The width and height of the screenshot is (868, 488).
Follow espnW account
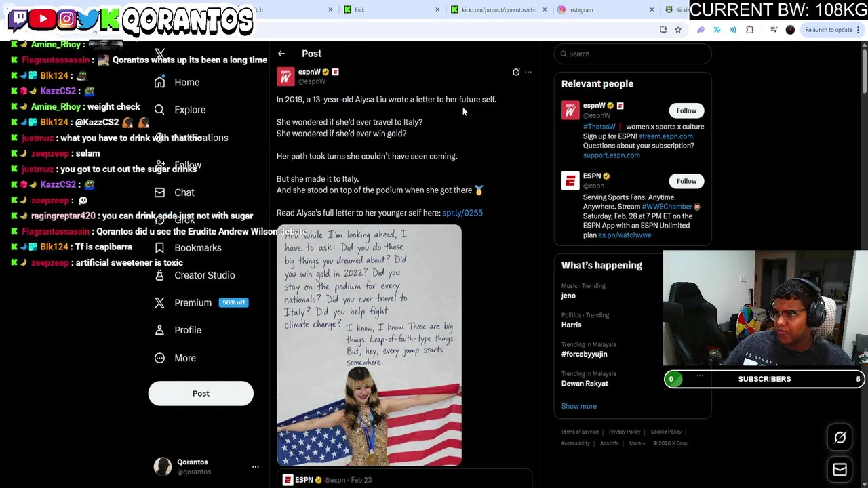pyautogui.click(x=686, y=110)
